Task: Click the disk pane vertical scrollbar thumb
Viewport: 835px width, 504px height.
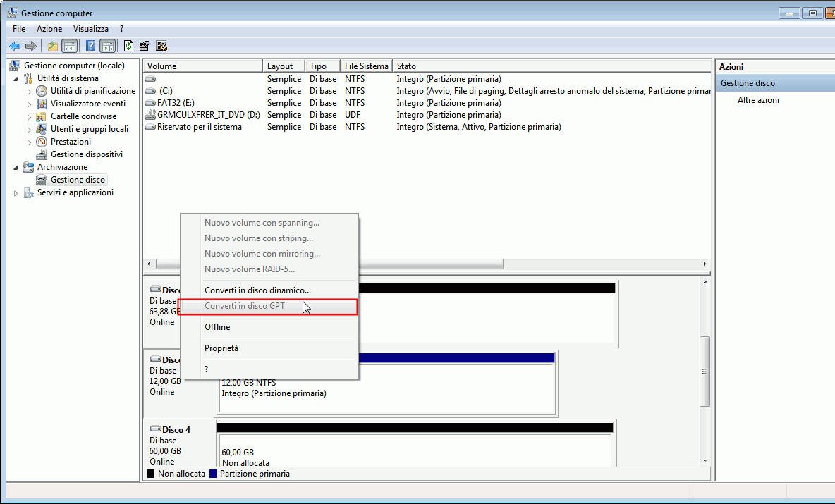Action: tap(705, 371)
